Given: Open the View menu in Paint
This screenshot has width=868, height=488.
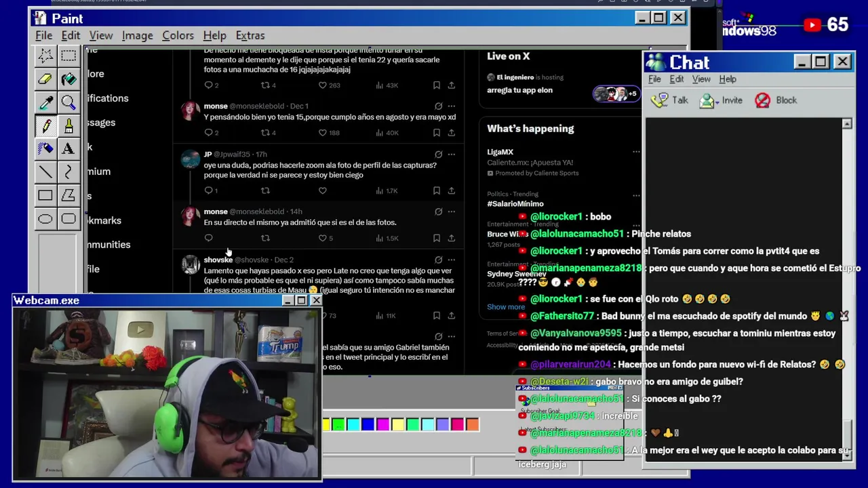Looking at the screenshot, I should [x=101, y=35].
